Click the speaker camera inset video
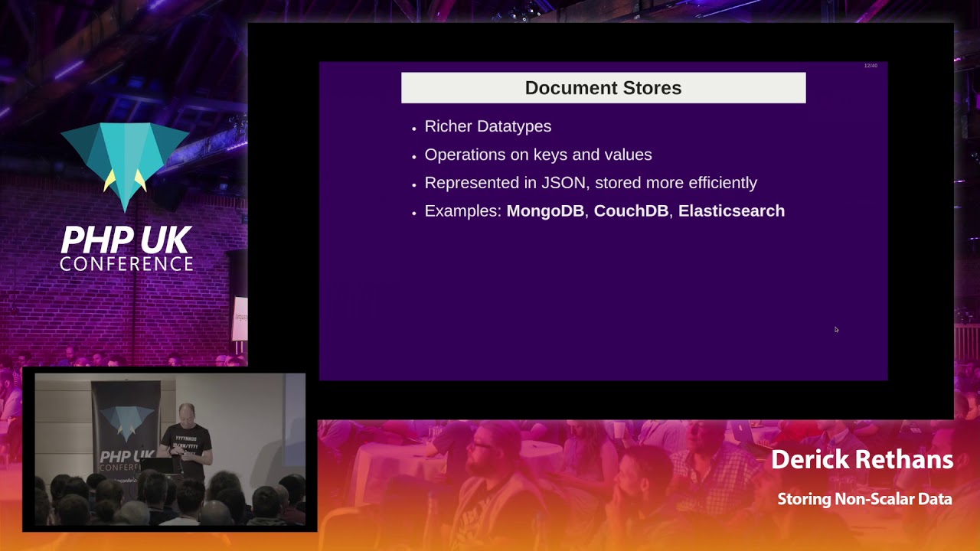Image resolution: width=980 pixels, height=551 pixels. [x=170, y=449]
